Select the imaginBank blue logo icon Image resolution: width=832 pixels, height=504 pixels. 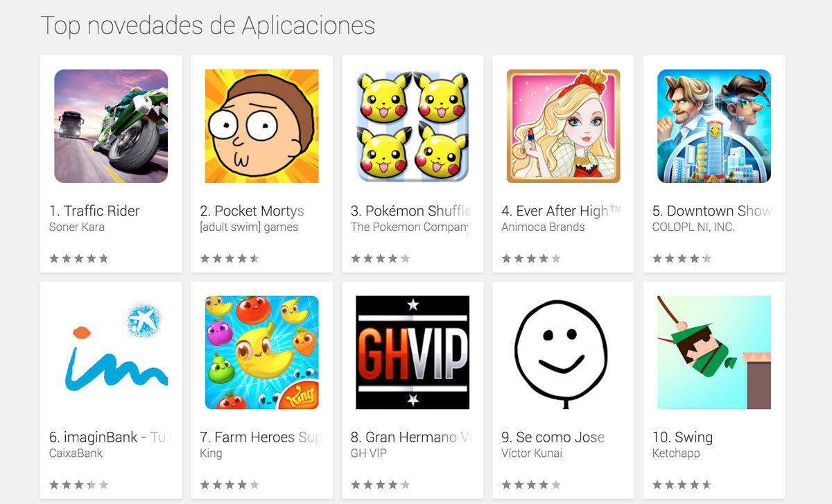[x=111, y=352]
